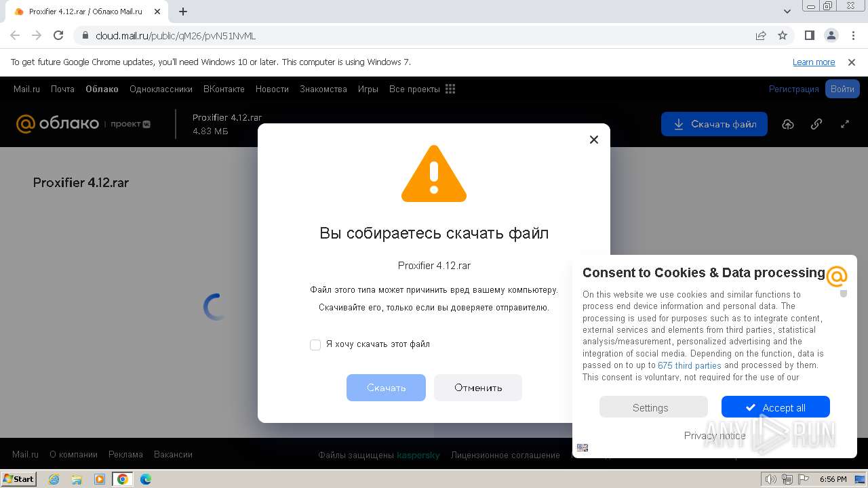Screen dimensions: 868x488
Task: Open the Chrome profile avatar
Action: (831, 35)
